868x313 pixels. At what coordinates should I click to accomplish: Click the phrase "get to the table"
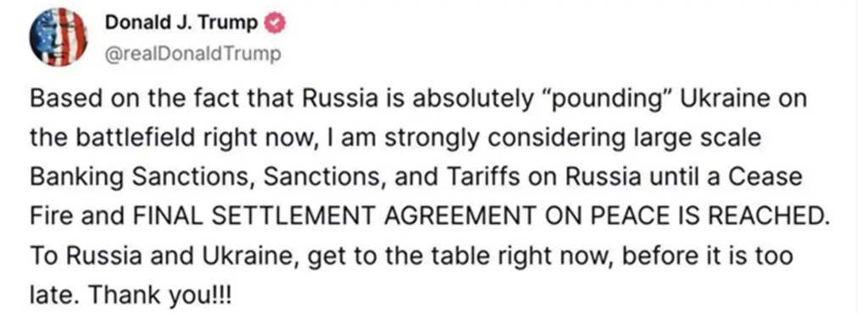click(x=403, y=256)
